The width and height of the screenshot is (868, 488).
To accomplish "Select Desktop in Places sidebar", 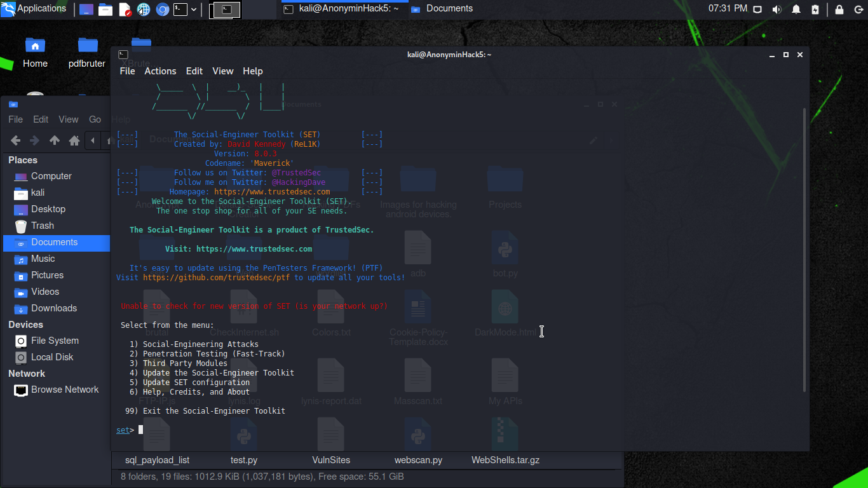I will pyautogui.click(x=57, y=209).
